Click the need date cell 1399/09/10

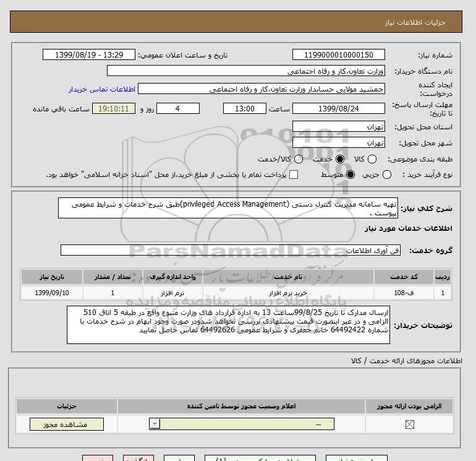52,293
